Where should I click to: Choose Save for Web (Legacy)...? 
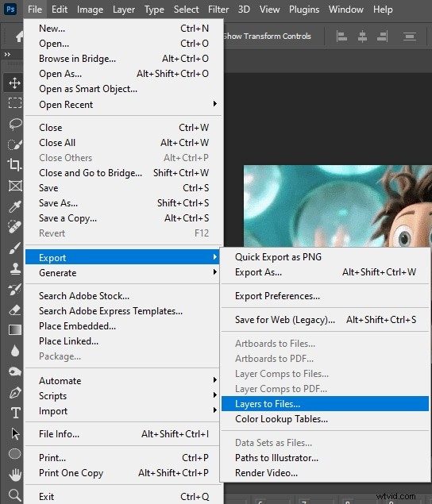[325, 320]
